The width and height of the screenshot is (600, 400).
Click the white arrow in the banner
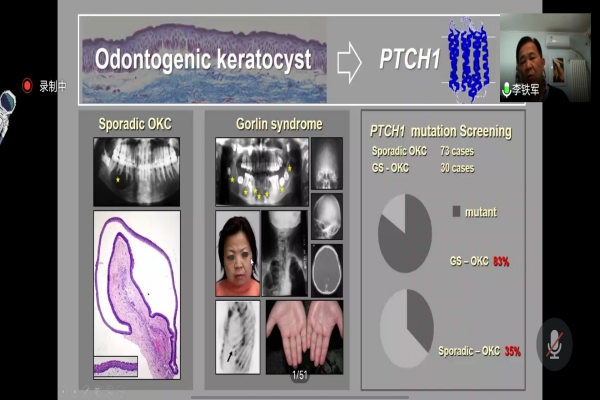pos(349,62)
